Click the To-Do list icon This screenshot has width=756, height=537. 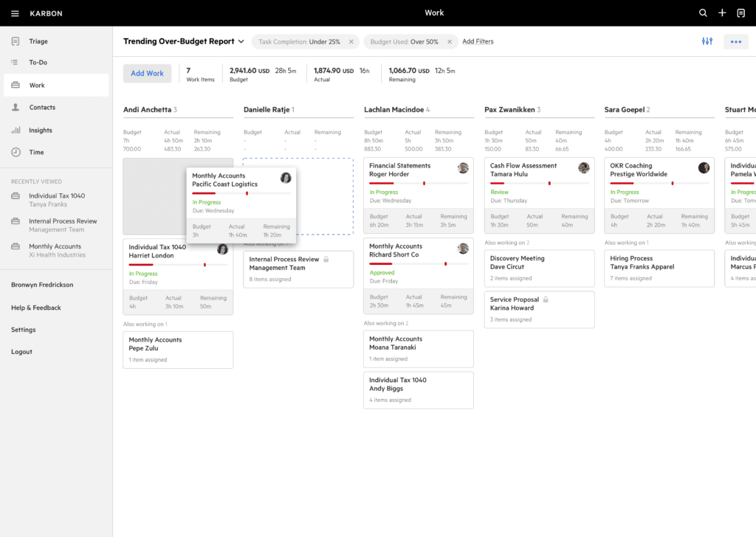[16, 62]
